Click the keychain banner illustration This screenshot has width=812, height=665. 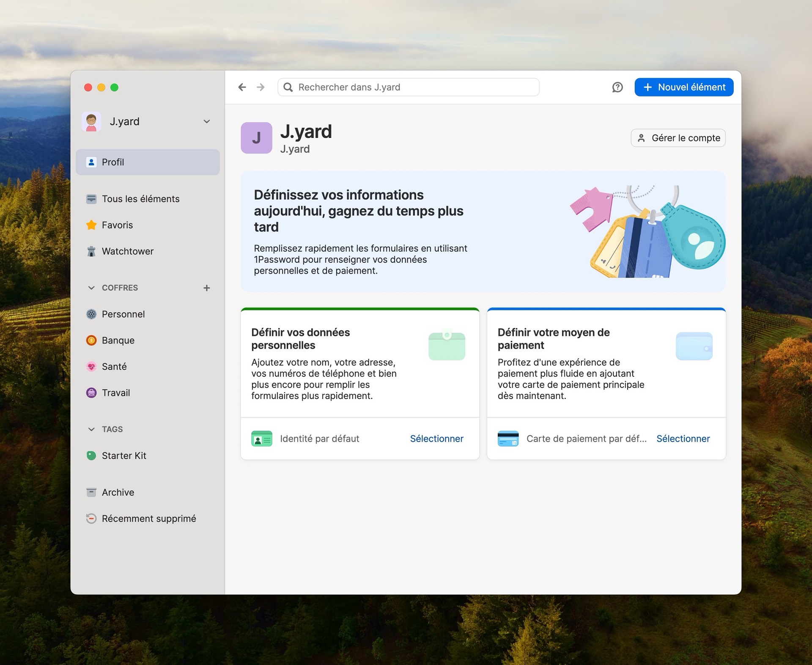click(647, 231)
